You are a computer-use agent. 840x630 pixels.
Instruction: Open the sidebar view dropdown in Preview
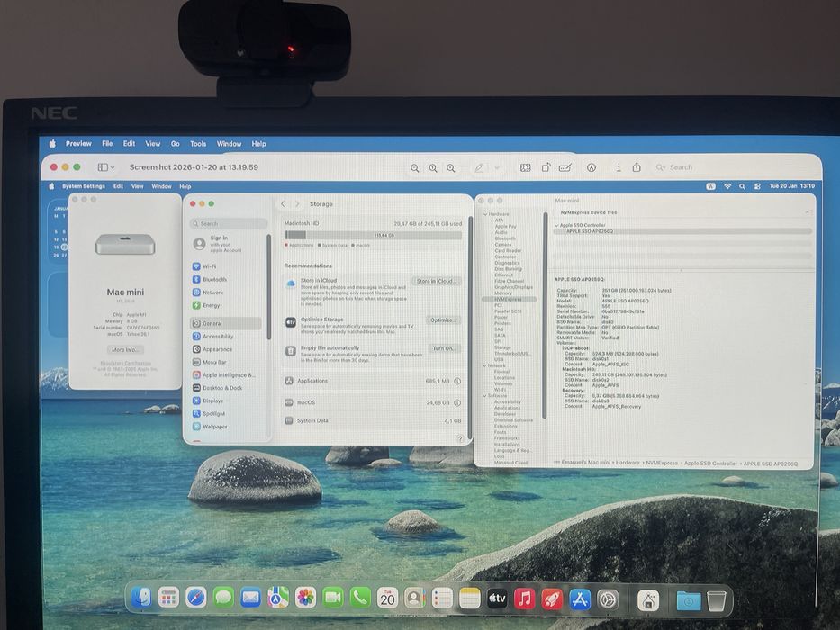pyautogui.click(x=105, y=167)
